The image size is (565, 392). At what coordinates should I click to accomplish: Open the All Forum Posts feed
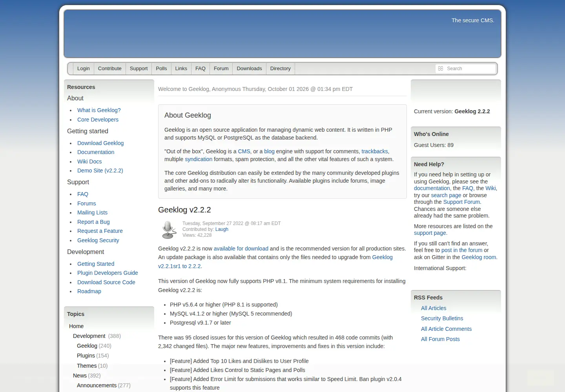click(440, 339)
